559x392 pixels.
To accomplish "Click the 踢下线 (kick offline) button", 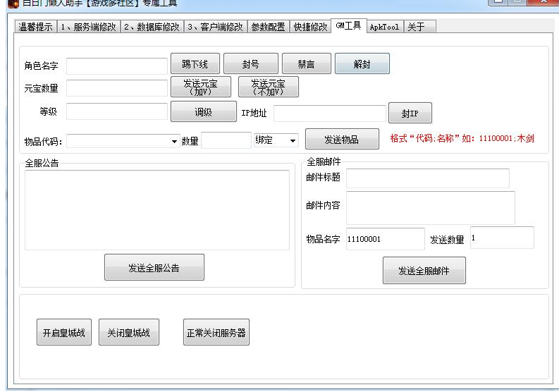I will [195, 64].
